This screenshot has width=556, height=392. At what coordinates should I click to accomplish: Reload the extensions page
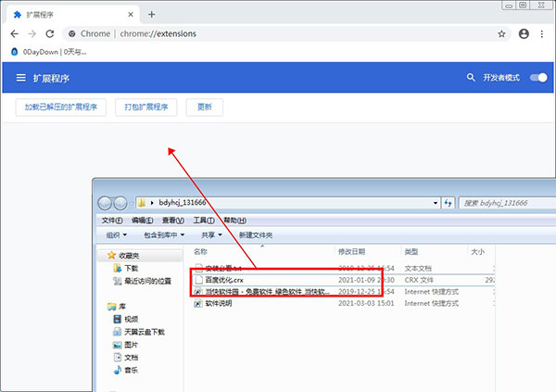point(50,33)
